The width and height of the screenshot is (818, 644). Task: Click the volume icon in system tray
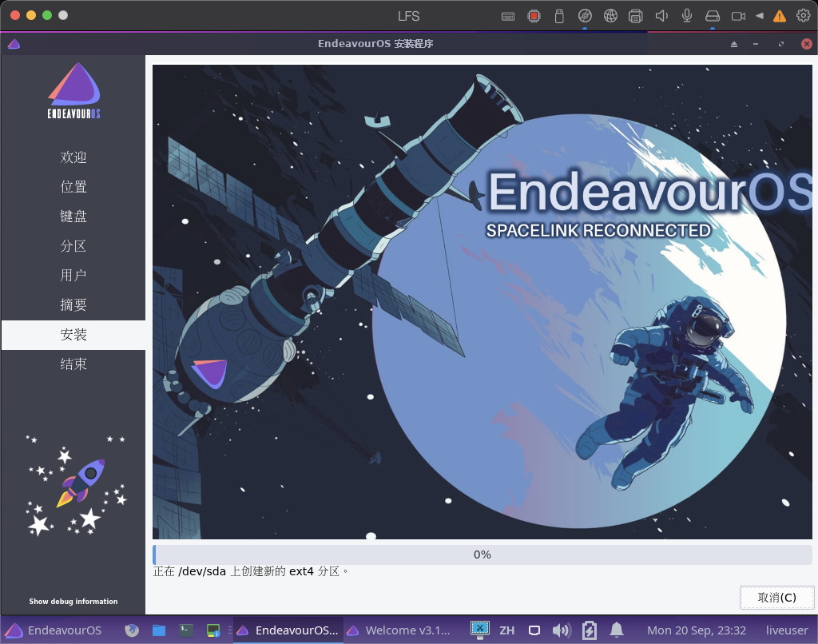click(x=562, y=630)
